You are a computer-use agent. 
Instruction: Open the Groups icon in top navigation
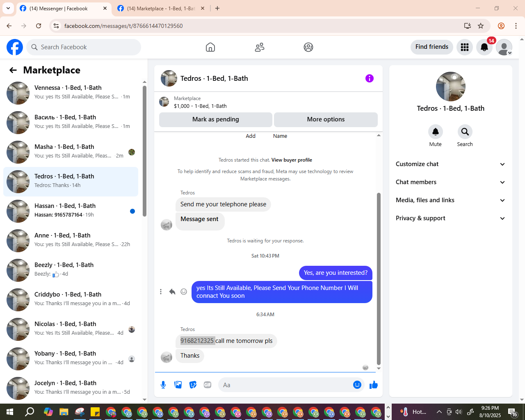pos(308,47)
